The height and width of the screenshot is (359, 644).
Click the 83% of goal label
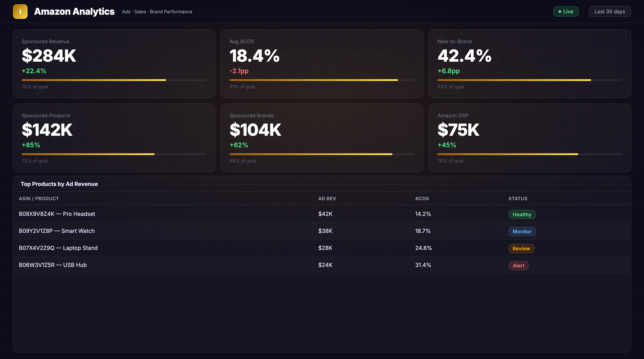tap(451, 87)
